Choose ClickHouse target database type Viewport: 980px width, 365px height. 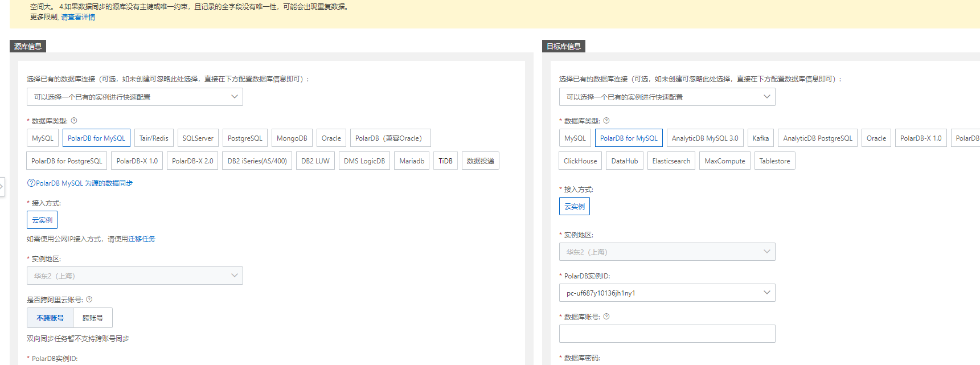[580, 161]
